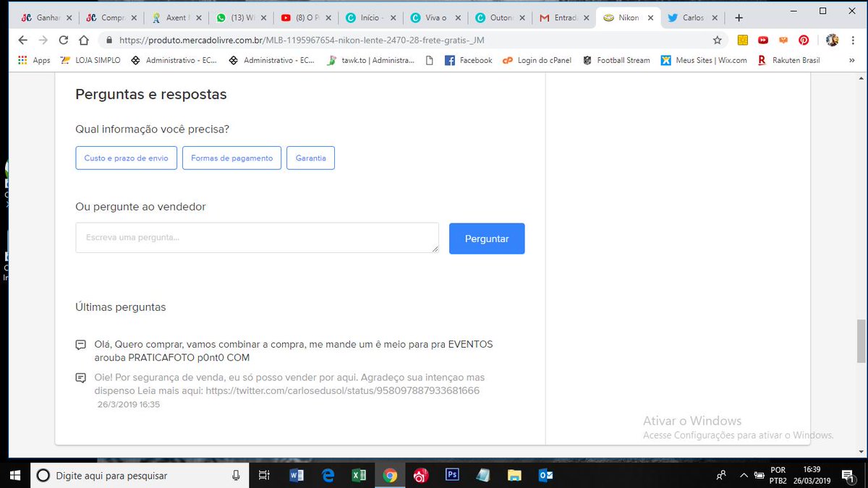This screenshot has width=868, height=488.
Task: Launch Microsoft Edge from the taskbar
Action: click(x=327, y=475)
